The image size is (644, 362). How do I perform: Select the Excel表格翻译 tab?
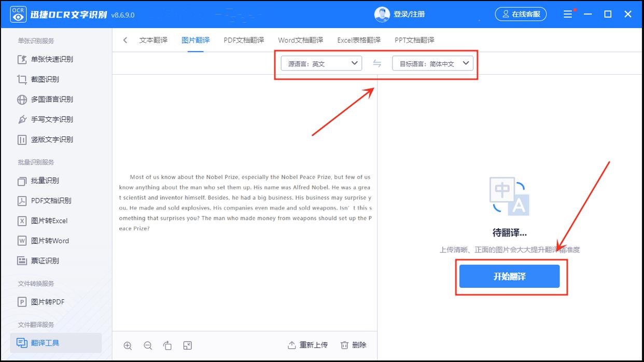[358, 40]
